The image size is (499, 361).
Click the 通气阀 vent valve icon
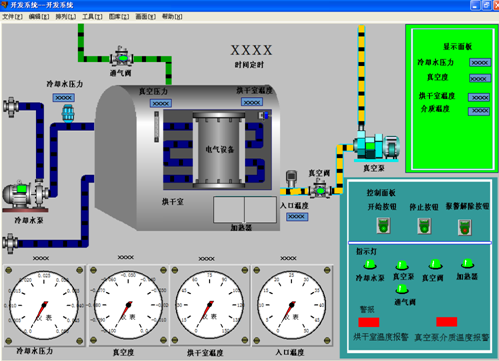click(x=122, y=57)
